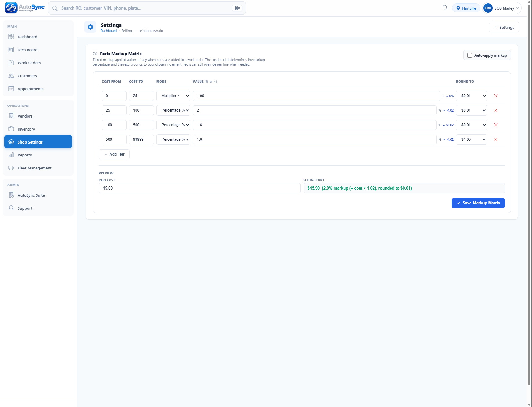Click the Work Orders clipboard icon

pyautogui.click(x=11, y=63)
